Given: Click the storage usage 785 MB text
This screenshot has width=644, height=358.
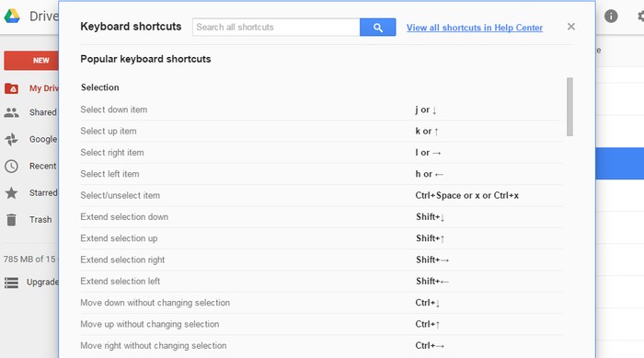Looking at the screenshot, I should tap(29, 260).
